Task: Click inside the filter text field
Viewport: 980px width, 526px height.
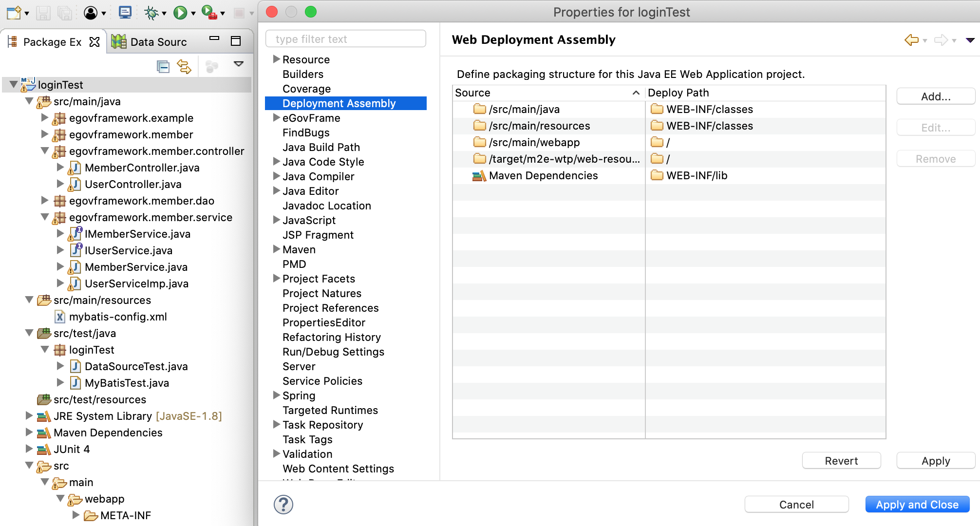Action: pos(346,38)
